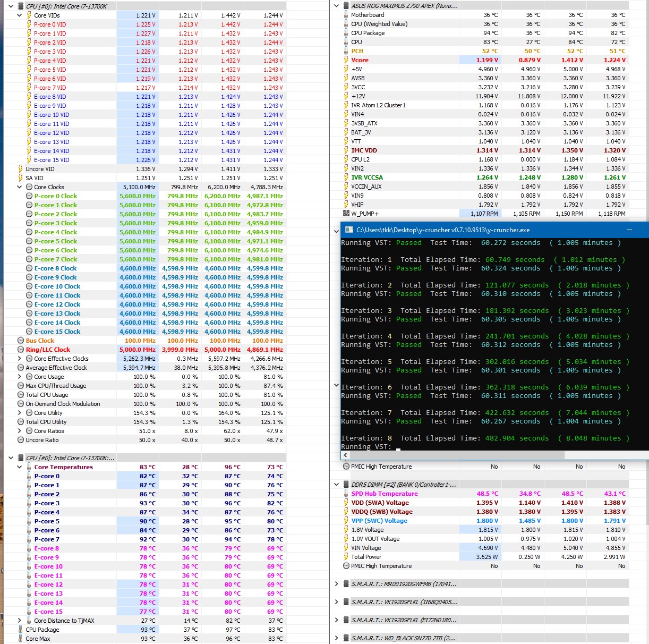Click the Total Power bolt icon
This screenshot has width=649, height=644.
(x=346, y=557)
